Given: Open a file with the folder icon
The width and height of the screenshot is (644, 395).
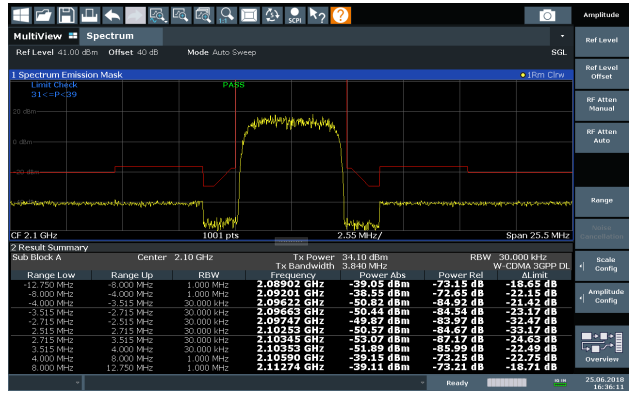Looking at the screenshot, I should coord(44,16).
